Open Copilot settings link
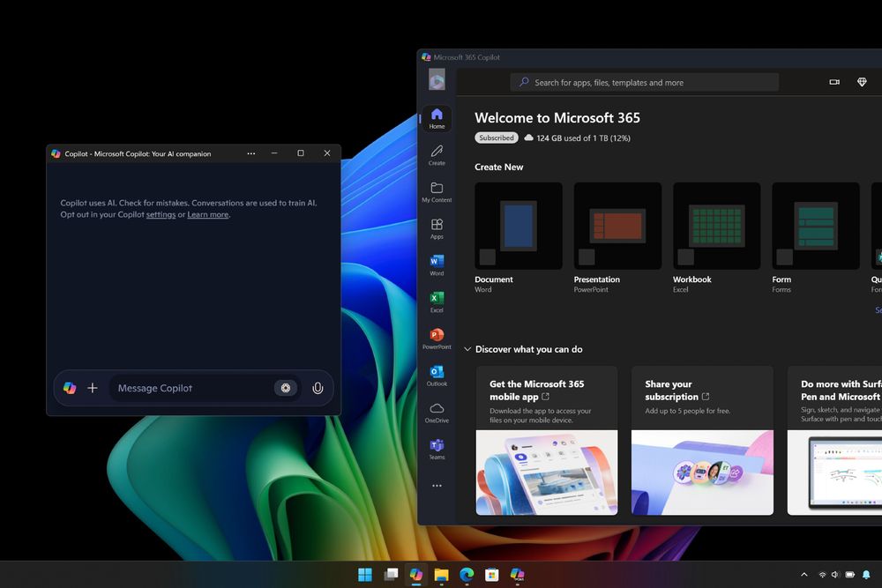 161,215
